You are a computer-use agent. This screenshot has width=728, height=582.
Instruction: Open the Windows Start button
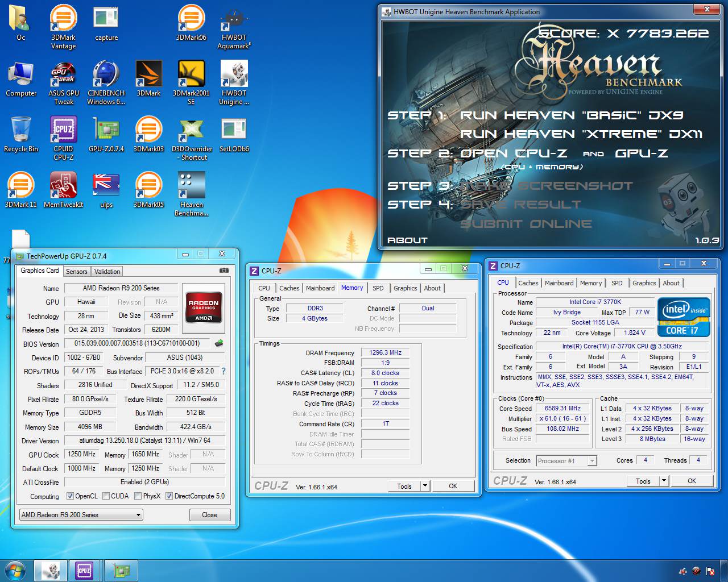(x=15, y=570)
